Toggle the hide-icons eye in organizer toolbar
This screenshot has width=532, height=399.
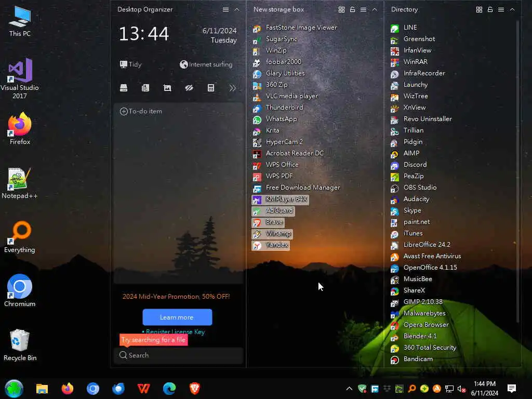[x=189, y=88]
